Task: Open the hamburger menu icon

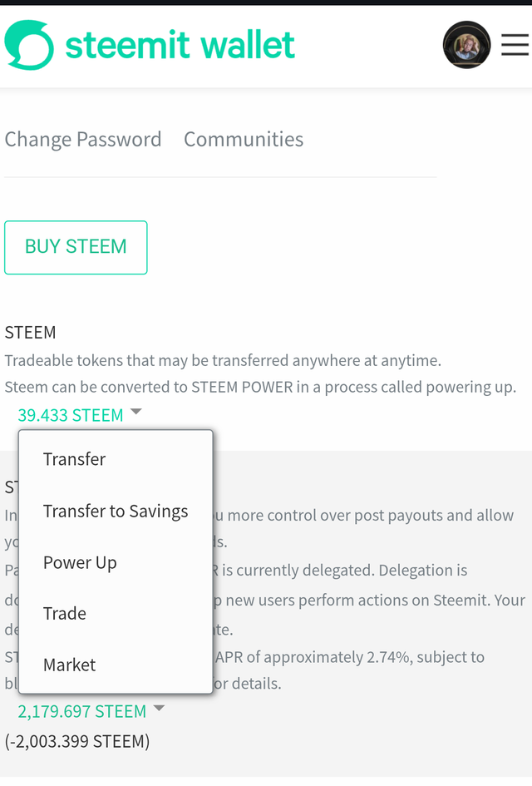Action: (x=515, y=45)
